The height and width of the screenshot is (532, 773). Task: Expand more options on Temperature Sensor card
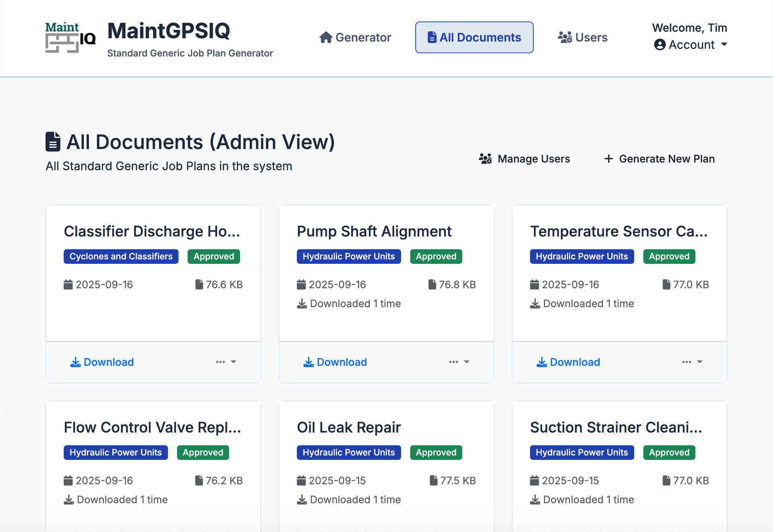692,362
